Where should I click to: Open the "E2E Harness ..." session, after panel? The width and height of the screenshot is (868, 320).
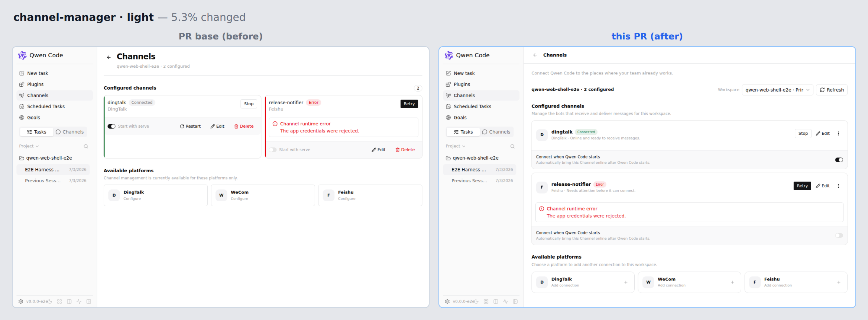tap(480, 170)
